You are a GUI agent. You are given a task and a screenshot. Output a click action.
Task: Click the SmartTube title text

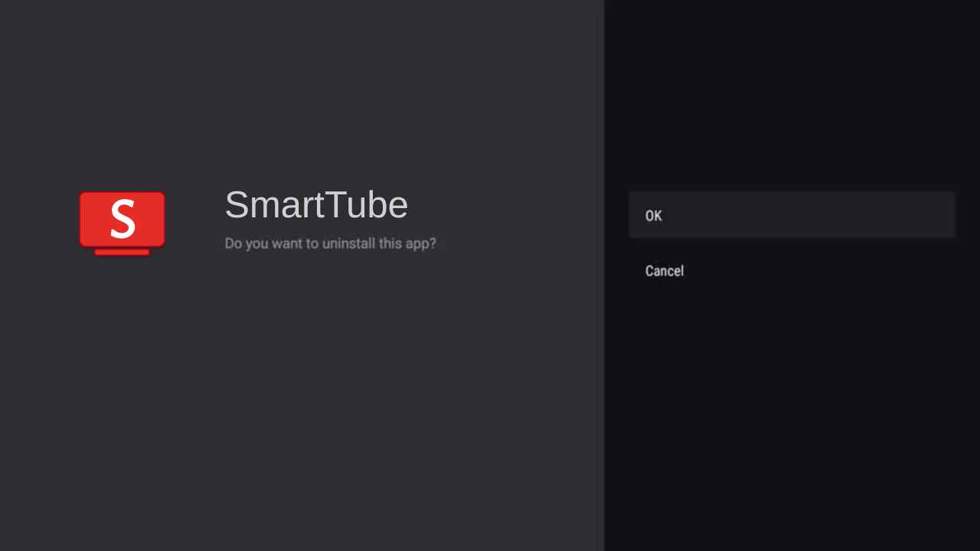[316, 204]
